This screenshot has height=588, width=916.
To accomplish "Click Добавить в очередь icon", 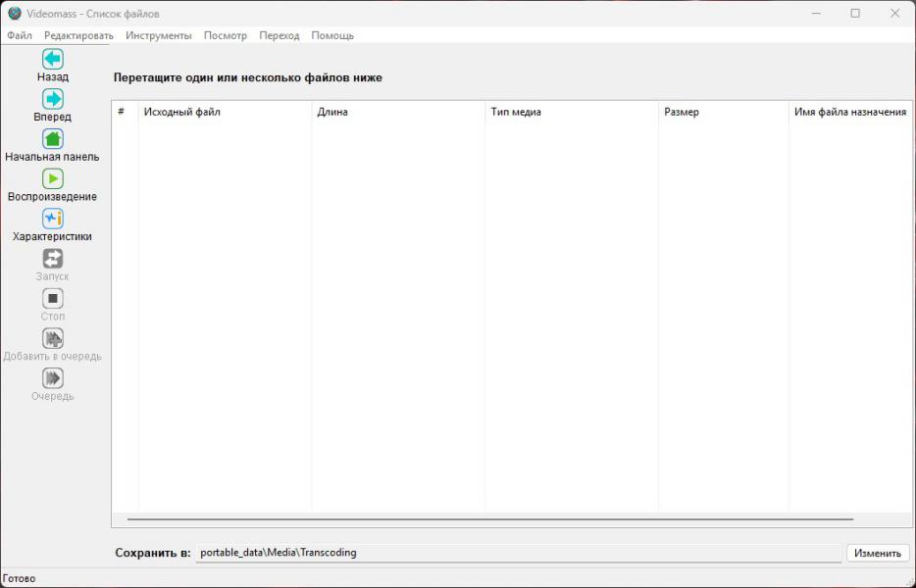I will pyautogui.click(x=53, y=339).
